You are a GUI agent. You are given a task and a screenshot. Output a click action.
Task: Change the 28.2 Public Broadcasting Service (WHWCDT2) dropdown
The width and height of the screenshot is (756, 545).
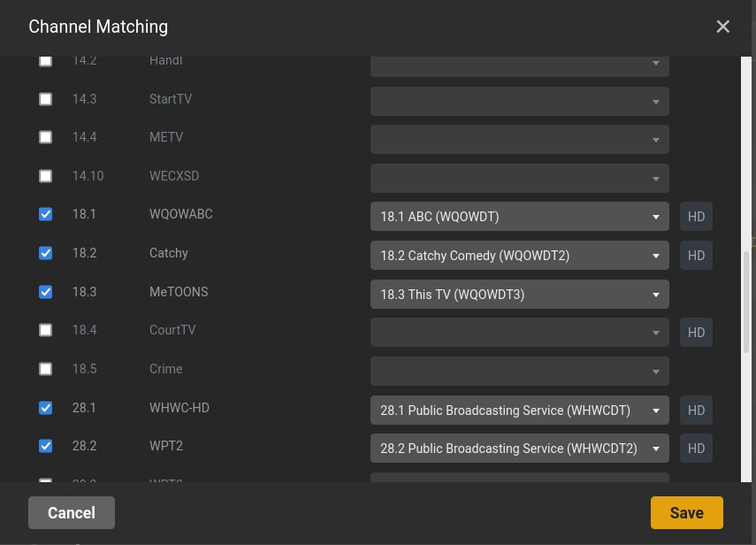(x=520, y=449)
